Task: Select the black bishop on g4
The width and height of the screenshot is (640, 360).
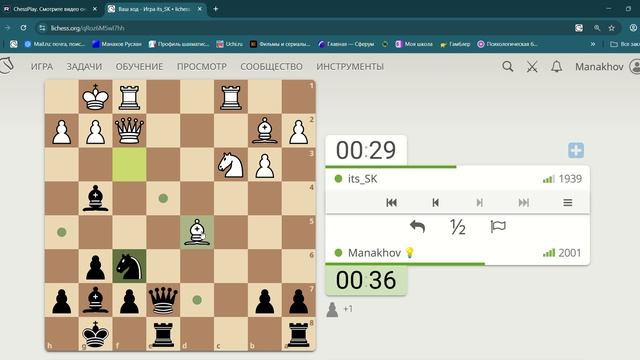Action: pyautogui.click(x=96, y=198)
